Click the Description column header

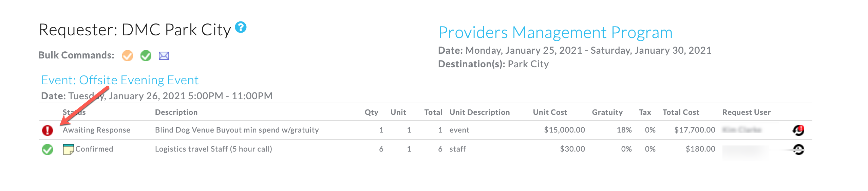coord(176,112)
